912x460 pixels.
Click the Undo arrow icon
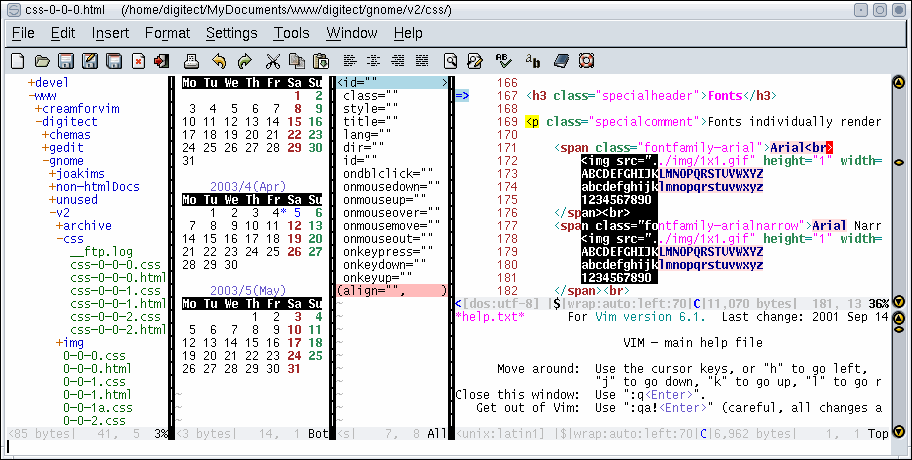(x=218, y=62)
